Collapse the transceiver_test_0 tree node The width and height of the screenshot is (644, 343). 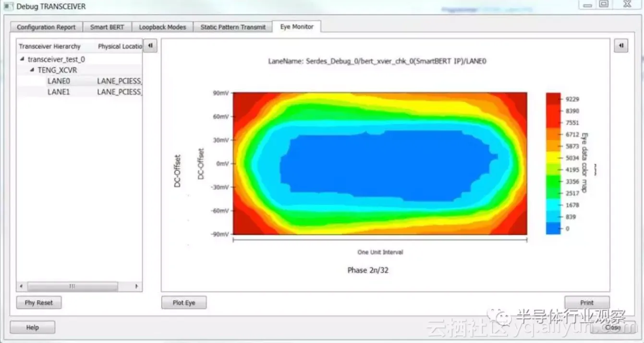click(x=23, y=59)
